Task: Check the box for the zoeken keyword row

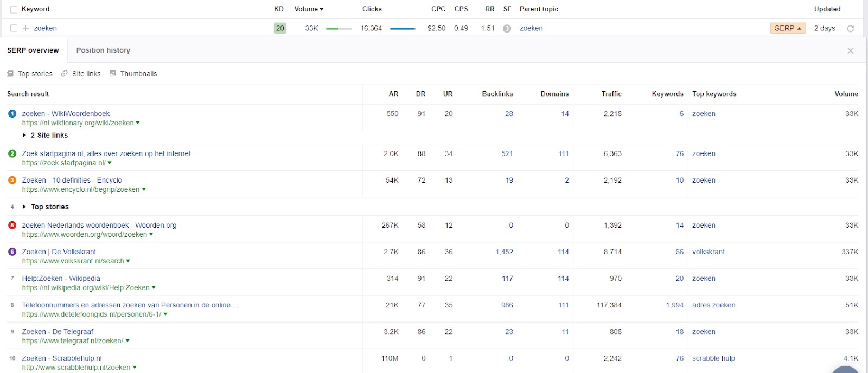Action: click(x=14, y=28)
